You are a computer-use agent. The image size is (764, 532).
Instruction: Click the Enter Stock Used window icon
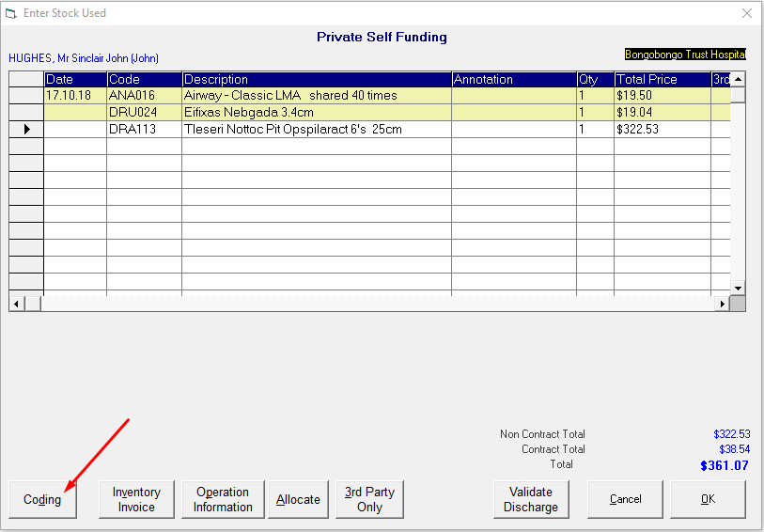click(10, 13)
